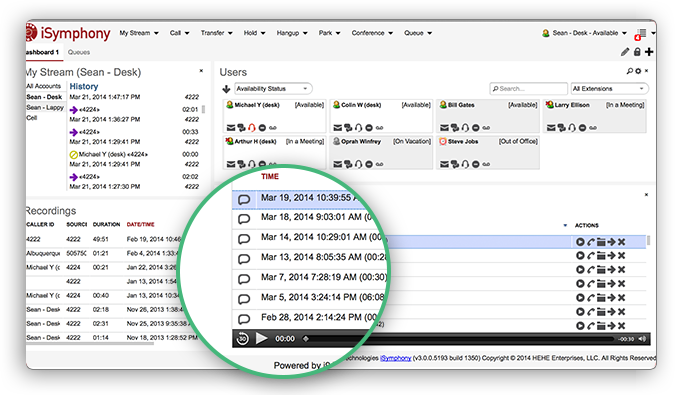This screenshot has width=675, height=395.
Task: Sort recordings by DATE/TIME column
Action: point(140,225)
